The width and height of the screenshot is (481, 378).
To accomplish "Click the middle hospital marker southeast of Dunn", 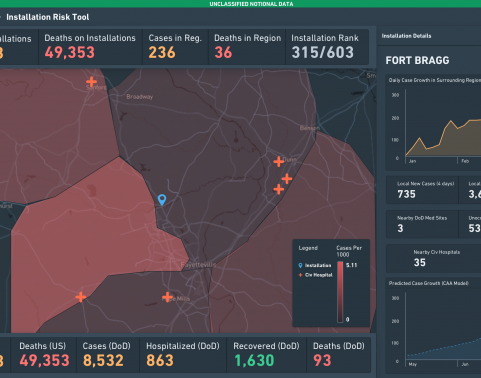I will [x=287, y=179].
